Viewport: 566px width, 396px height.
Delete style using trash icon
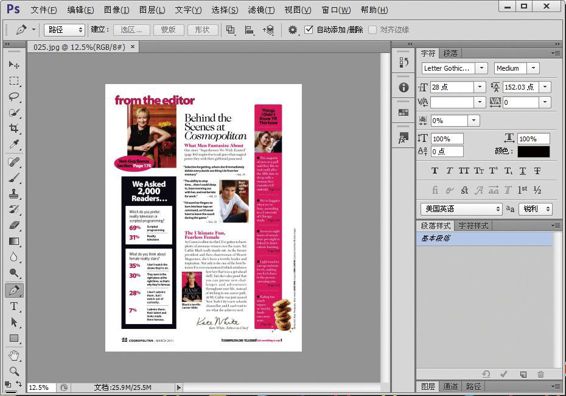tap(540, 374)
